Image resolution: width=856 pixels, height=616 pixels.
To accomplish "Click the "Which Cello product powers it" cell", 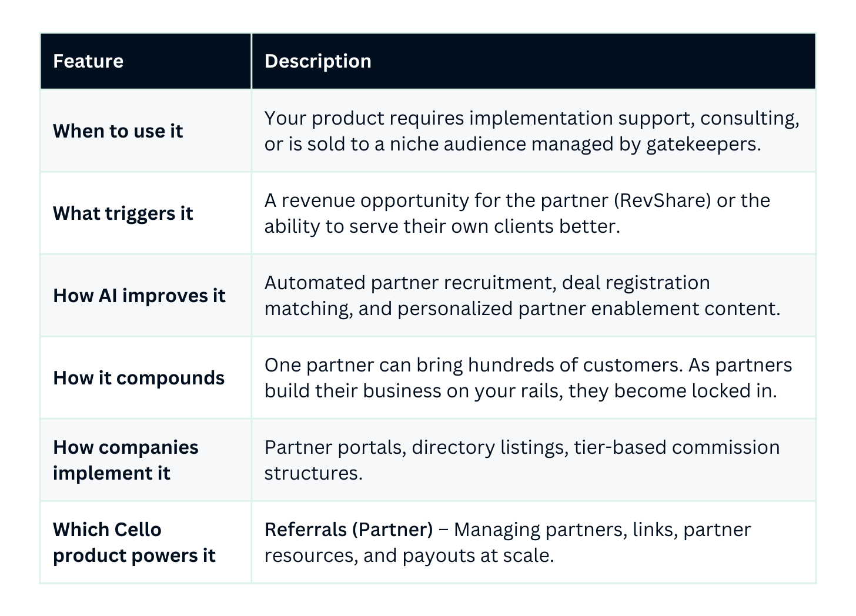I will [134, 543].
